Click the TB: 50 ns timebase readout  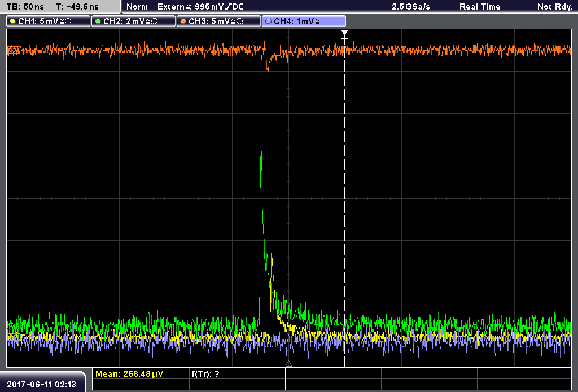(25, 7)
